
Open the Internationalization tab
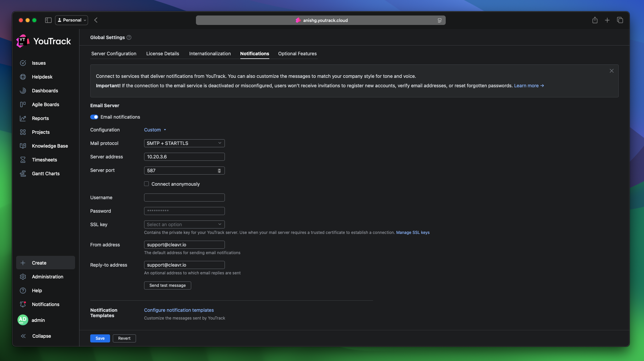pyautogui.click(x=210, y=54)
